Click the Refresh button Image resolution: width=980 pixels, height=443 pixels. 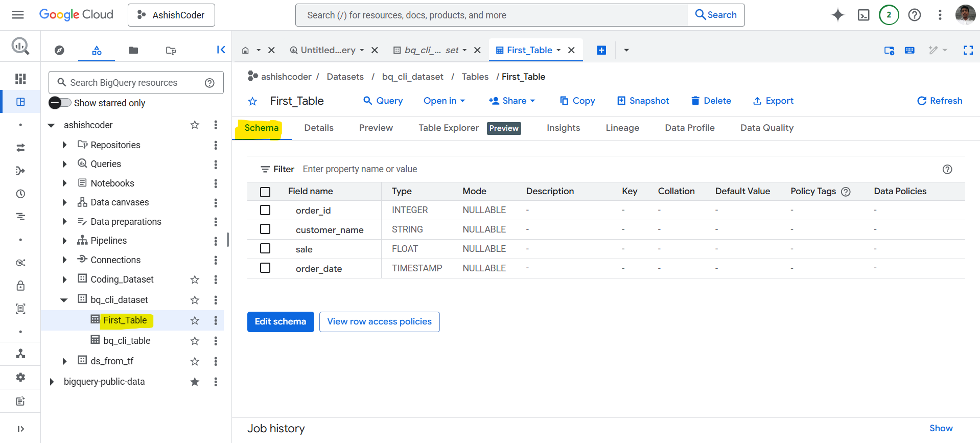click(940, 101)
